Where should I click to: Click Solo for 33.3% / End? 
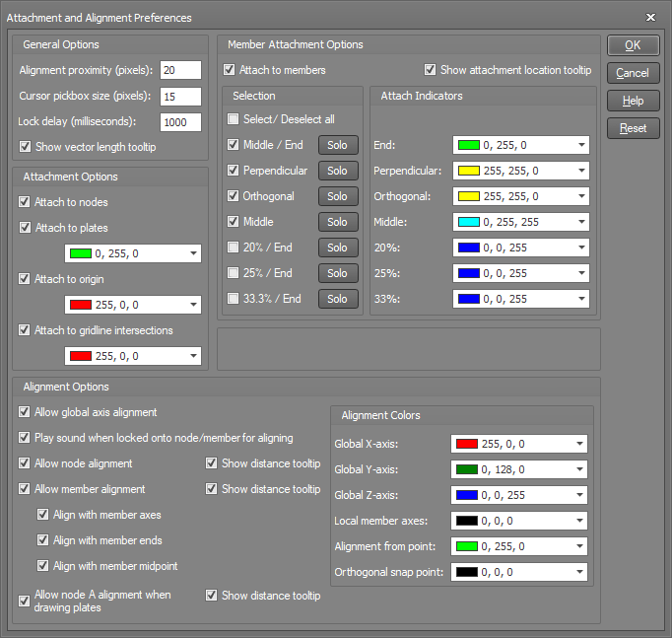coord(338,299)
